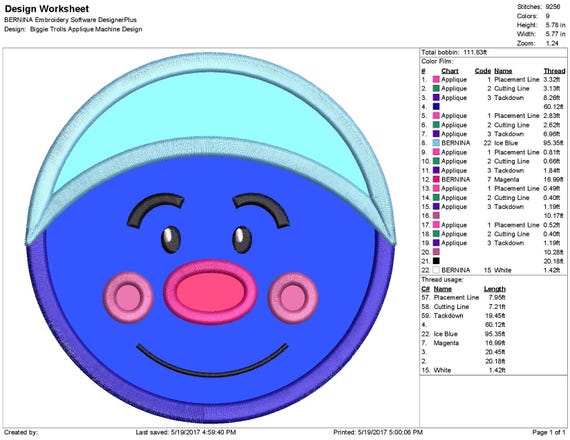Click the 'Height: 5.78 in' value
The image size is (570, 440).
point(541,25)
